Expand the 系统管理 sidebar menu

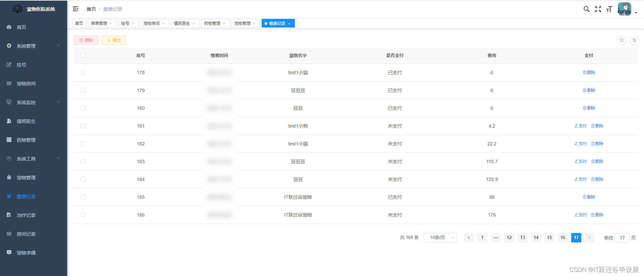(x=34, y=46)
